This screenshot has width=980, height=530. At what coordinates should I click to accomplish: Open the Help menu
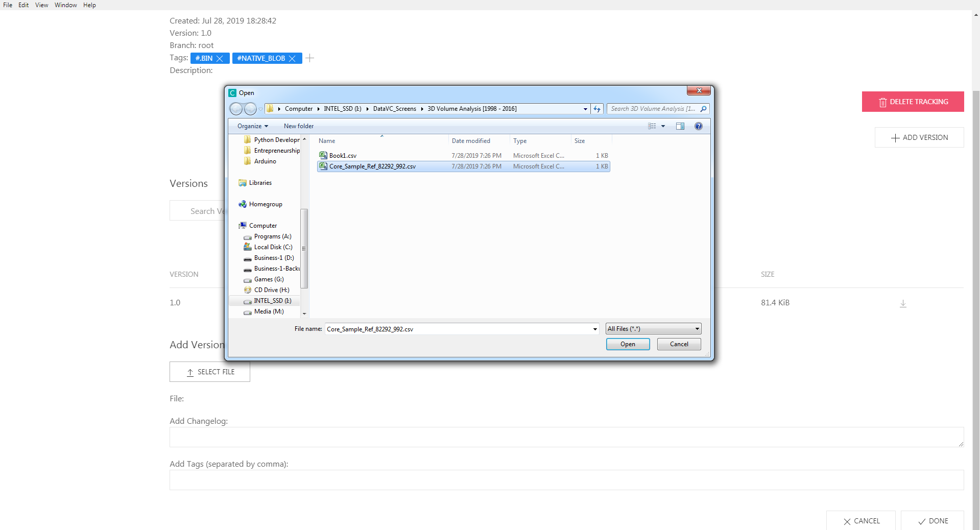89,5
